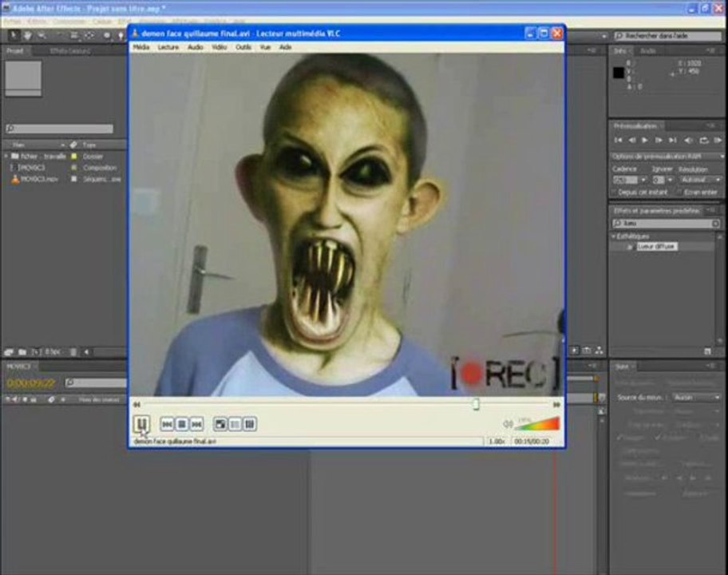Screen dimensions: 728x575
Task: Click the VLC playback speed 1.00x field
Action: click(x=497, y=442)
